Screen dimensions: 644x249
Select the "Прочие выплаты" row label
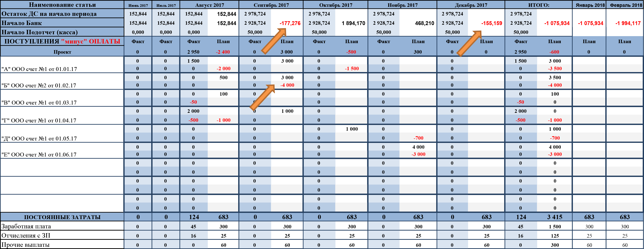(x=62, y=245)
